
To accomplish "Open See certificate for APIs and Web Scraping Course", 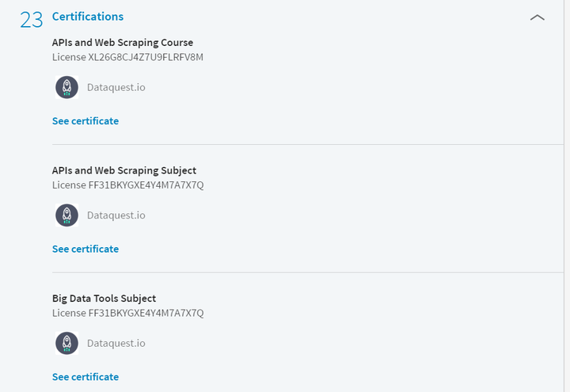I will coord(85,121).
